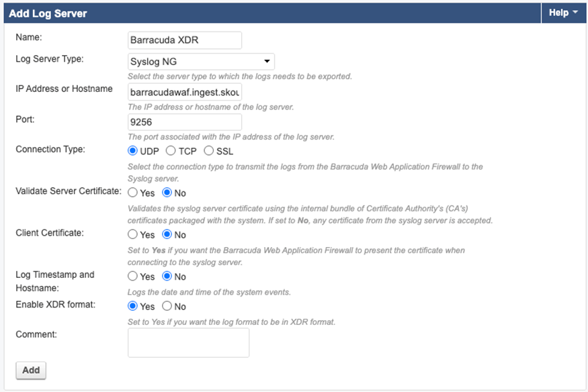Image resolution: width=588 pixels, height=392 pixels.
Task: Set Validate Server Certificate to Yes
Action: pos(133,193)
